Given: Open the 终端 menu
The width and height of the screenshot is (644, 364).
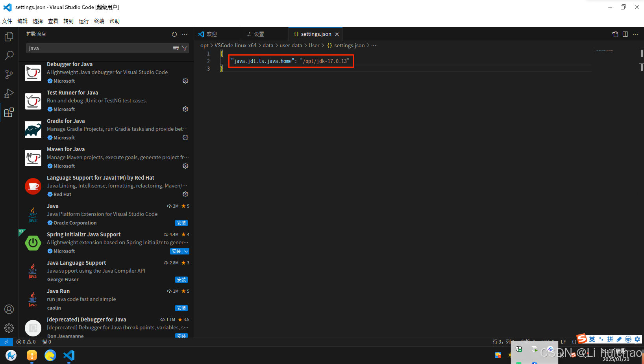Looking at the screenshot, I should pyautogui.click(x=99, y=21).
